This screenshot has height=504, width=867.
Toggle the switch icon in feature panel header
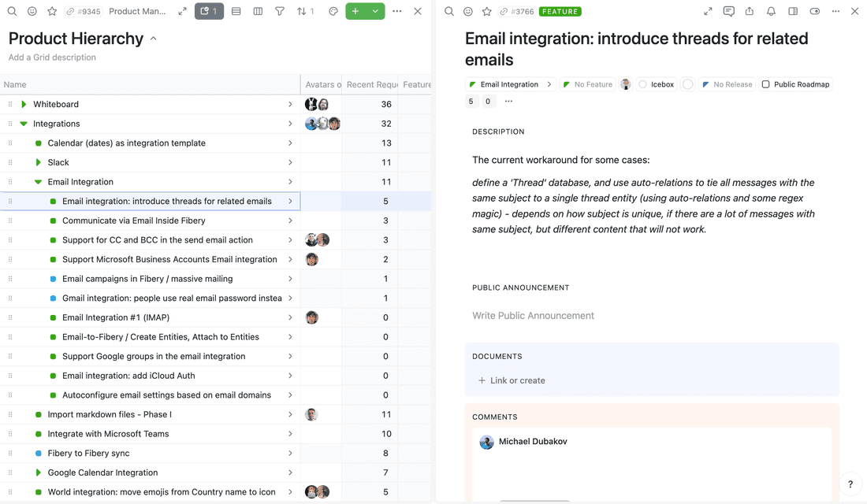(x=814, y=12)
